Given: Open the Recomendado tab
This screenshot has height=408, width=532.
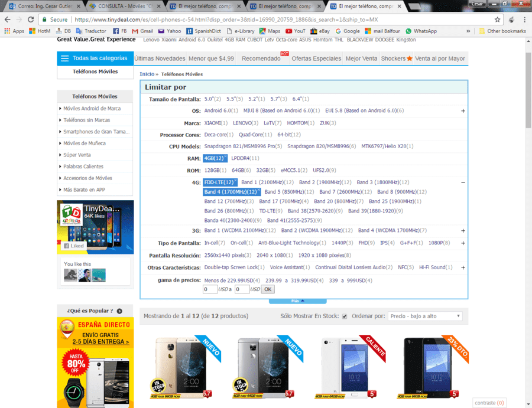Looking at the screenshot, I should coord(261,58).
